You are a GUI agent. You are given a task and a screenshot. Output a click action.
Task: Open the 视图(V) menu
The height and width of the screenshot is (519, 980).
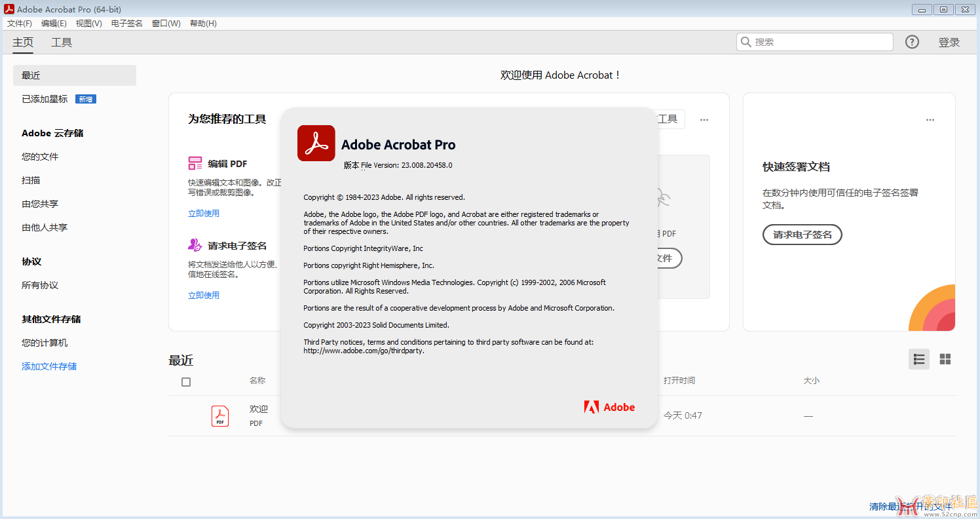pyautogui.click(x=88, y=24)
